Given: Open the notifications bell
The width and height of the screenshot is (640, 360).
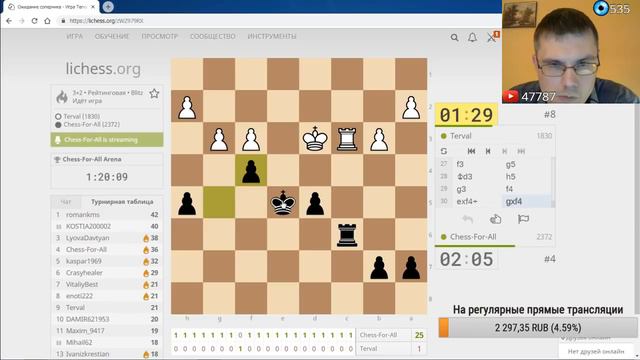Looking at the screenshot, I should click(472, 37).
